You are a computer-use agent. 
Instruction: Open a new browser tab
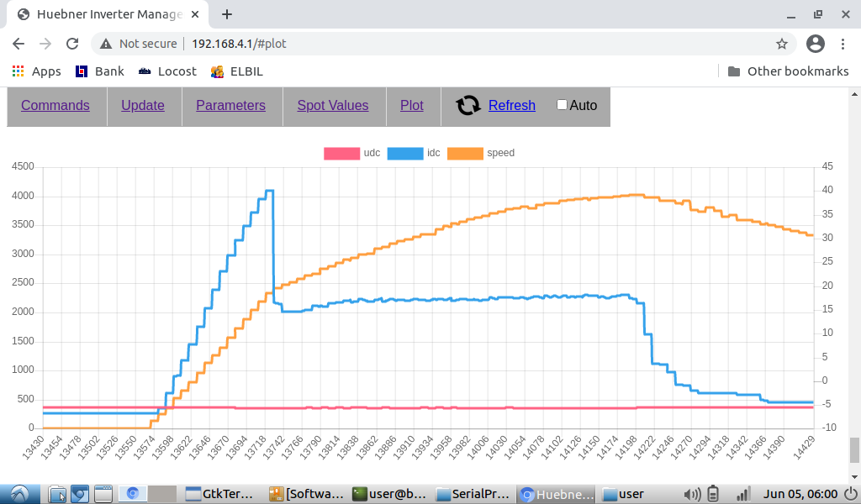[227, 14]
